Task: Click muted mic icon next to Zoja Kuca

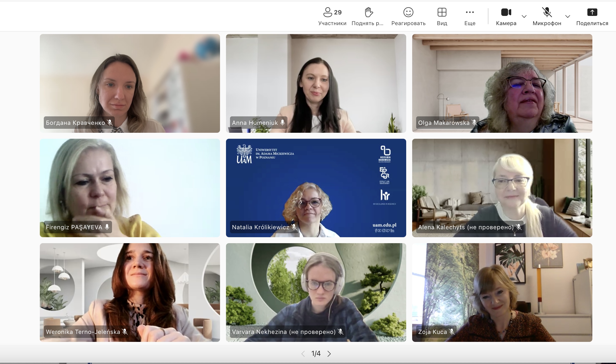Action: pos(452,332)
